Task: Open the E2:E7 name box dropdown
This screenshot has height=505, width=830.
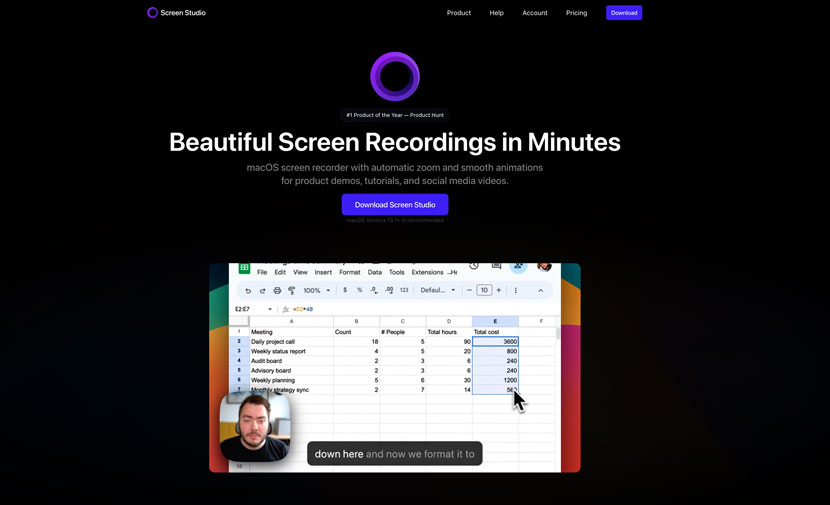Action: 270,309
